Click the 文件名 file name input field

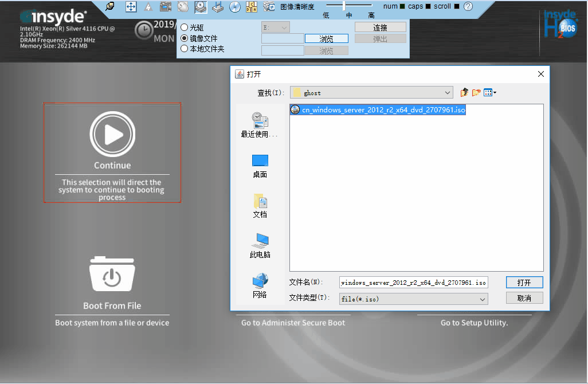[413, 283]
